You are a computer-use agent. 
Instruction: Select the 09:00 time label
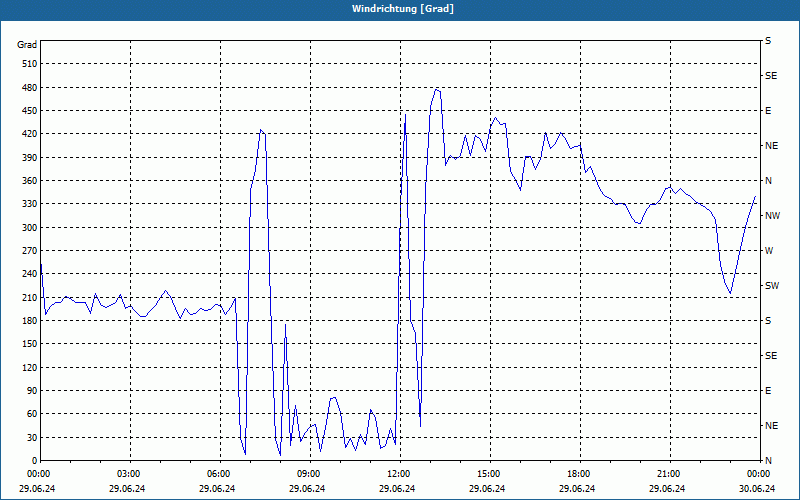[308, 474]
